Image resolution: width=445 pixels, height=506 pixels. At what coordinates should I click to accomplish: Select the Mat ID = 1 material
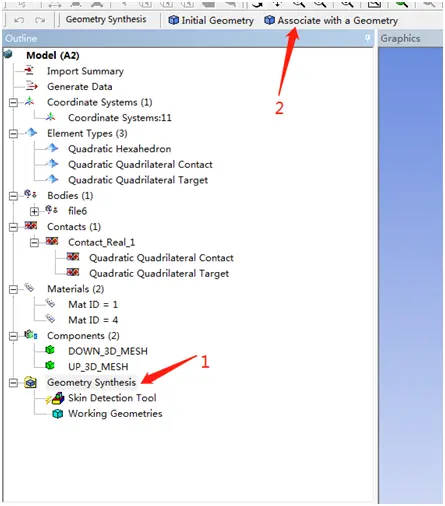pos(93,304)
